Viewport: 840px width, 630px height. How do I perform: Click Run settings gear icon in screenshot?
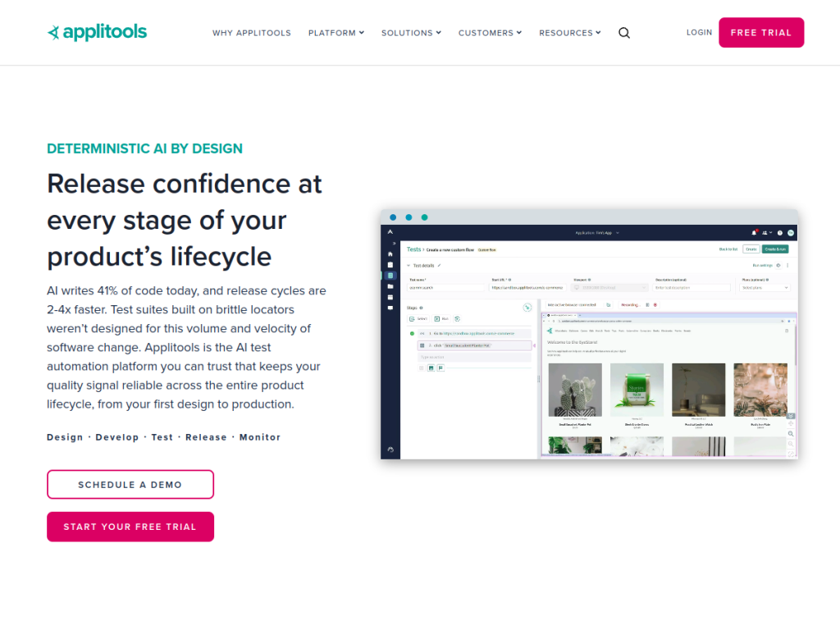tap(778, 265)
